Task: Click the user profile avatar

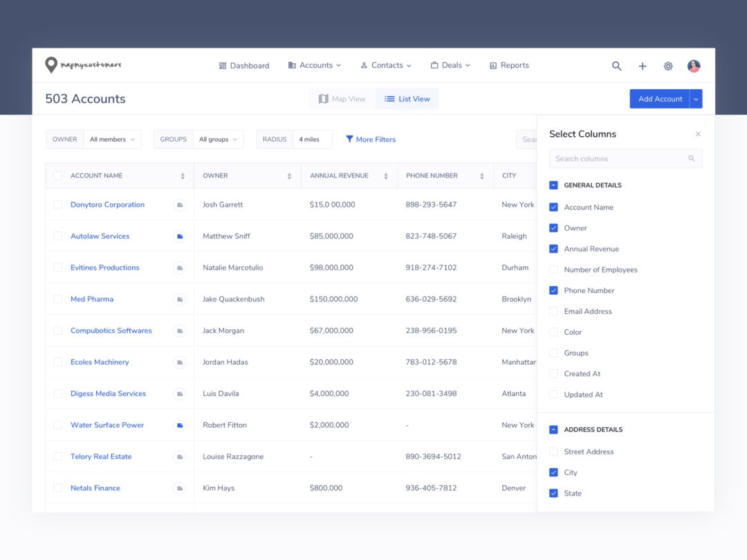Action: (694, 66)
